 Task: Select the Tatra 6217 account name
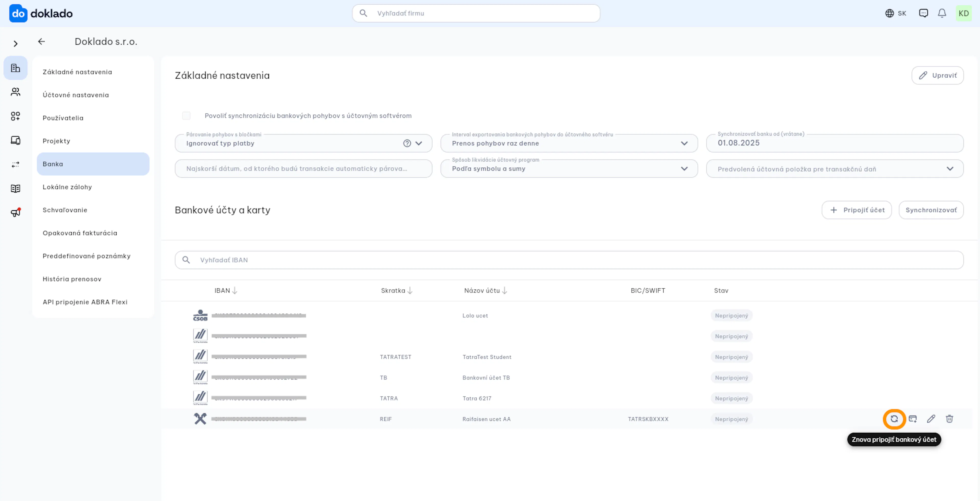pyautogui.click(x=477, y=398)
